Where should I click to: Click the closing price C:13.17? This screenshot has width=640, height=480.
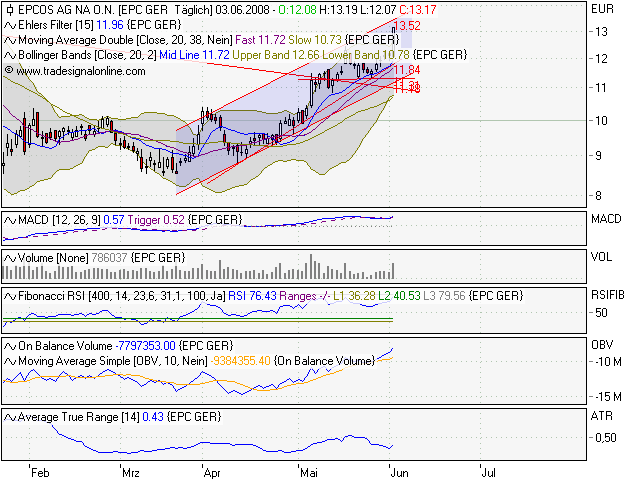pos(418,10)
